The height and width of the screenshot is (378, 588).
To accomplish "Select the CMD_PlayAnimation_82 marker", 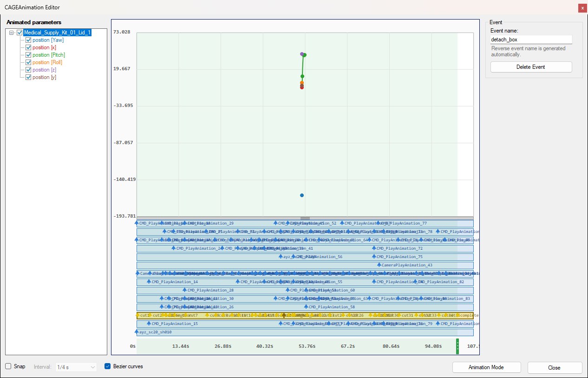I will 415,282.
